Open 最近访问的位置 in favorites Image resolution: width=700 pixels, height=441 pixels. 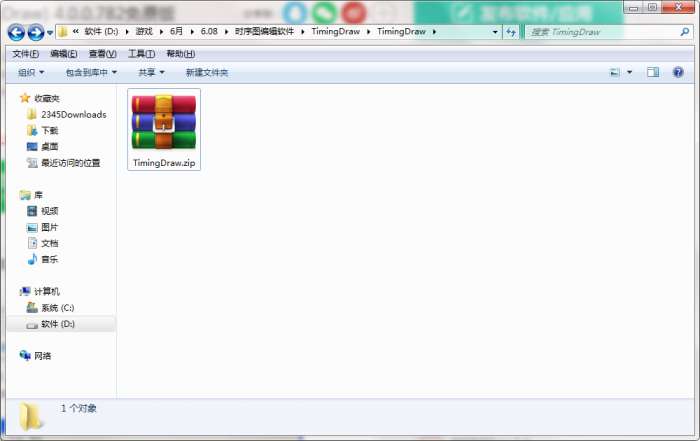(71, 163)
